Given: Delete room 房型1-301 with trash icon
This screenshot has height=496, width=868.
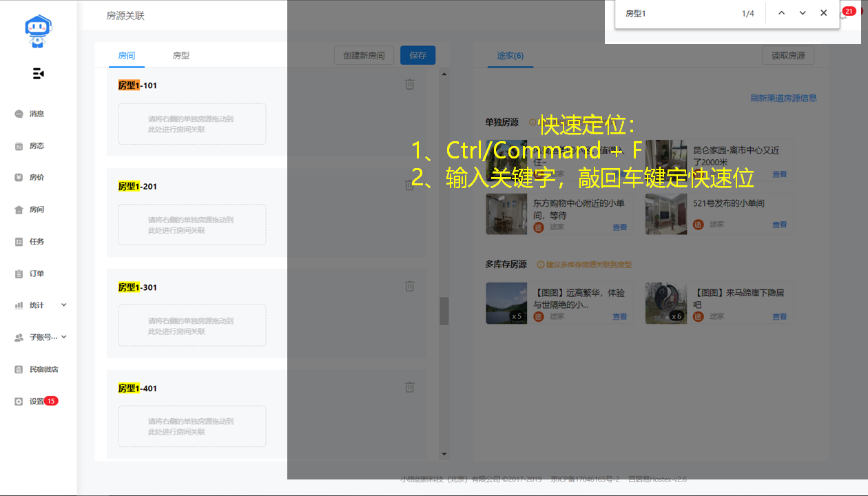Looking at the screenshot, I should coord(410,286).
